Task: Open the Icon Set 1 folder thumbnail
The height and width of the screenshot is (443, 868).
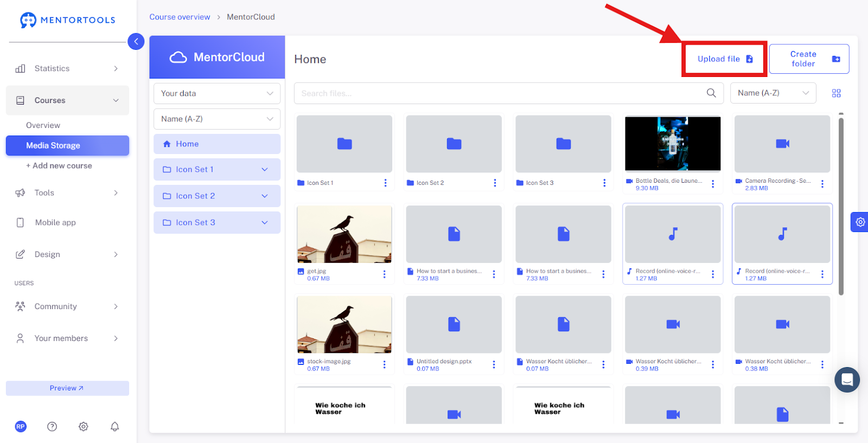Action: pos(344,144)
